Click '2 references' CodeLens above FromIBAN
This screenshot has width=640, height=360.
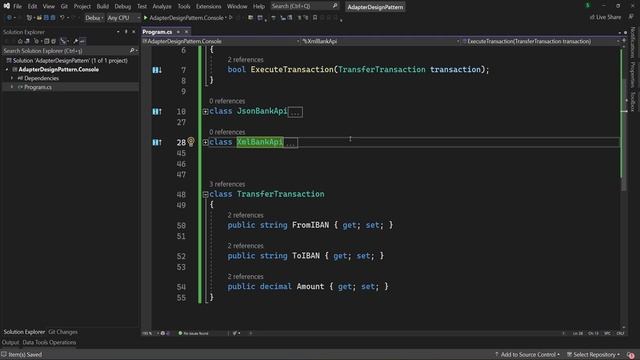245,215
